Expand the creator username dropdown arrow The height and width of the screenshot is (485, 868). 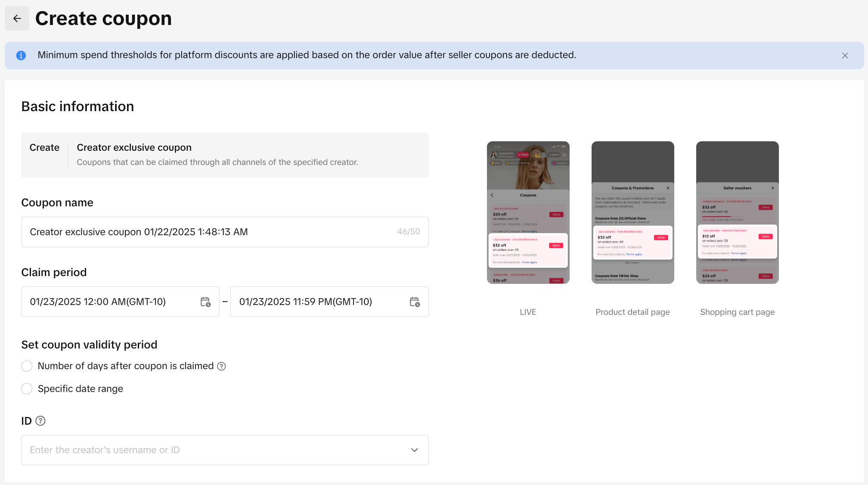point(414,450)
